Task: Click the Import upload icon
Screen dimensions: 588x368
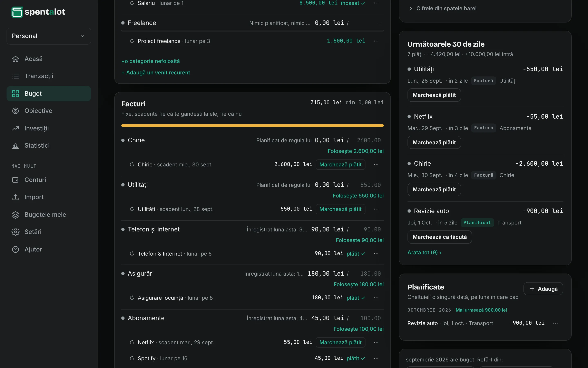Action: (x=16, y=197)
